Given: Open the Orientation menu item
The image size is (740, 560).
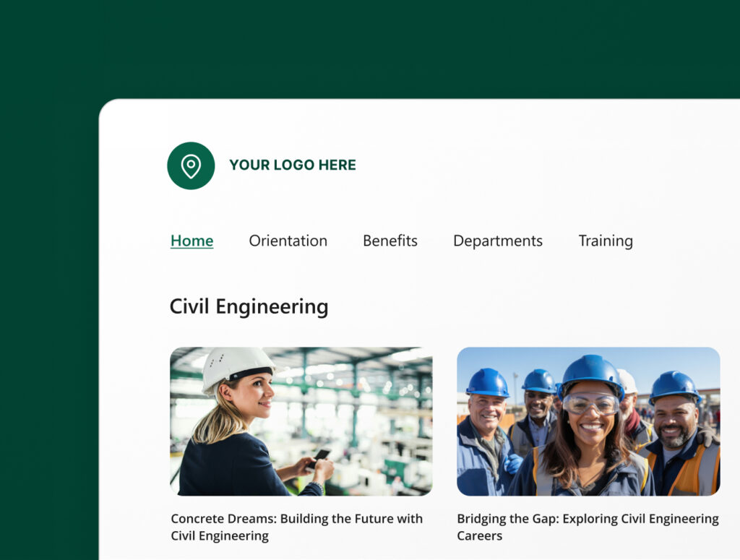Looking at the screenshot, I should 288,241.
